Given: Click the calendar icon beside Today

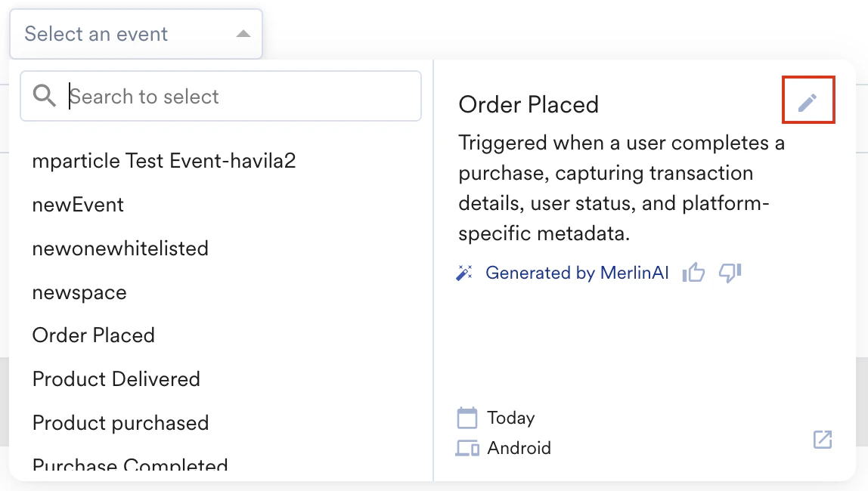Looking at the screenshot, I should click(x=467, y=418).
